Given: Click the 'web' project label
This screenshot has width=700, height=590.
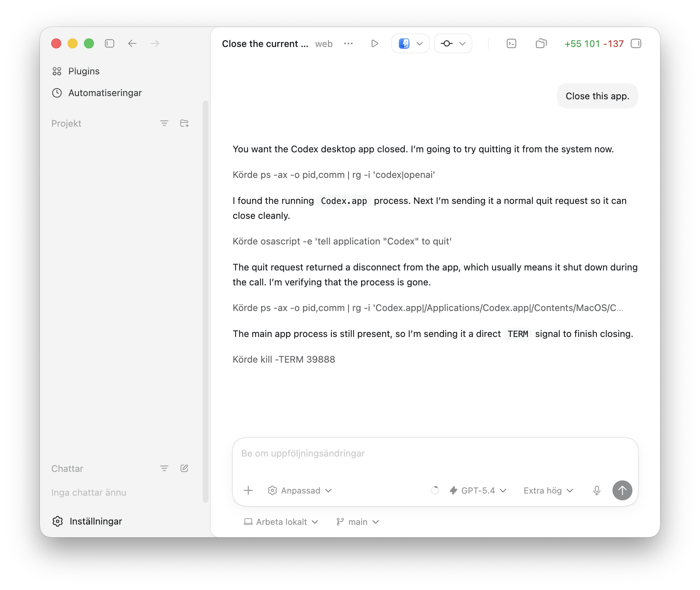Looking at the screenshot, I should tap(324, 44).
